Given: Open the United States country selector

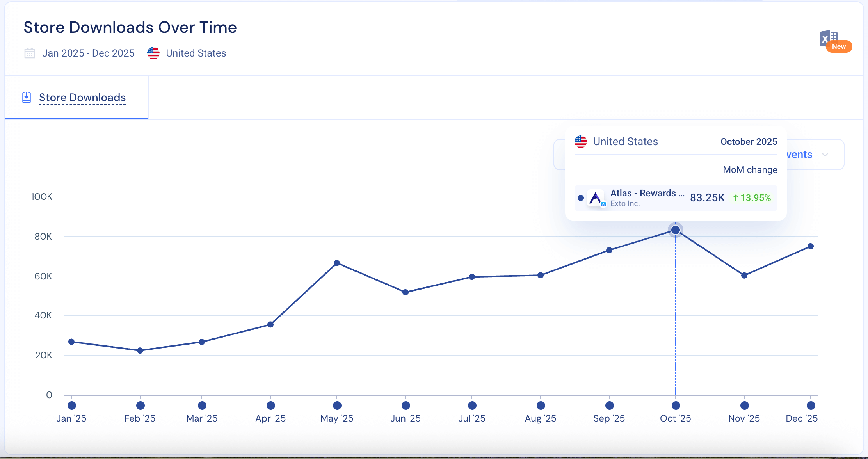Looking at the screenshot, I should [196, 53].
